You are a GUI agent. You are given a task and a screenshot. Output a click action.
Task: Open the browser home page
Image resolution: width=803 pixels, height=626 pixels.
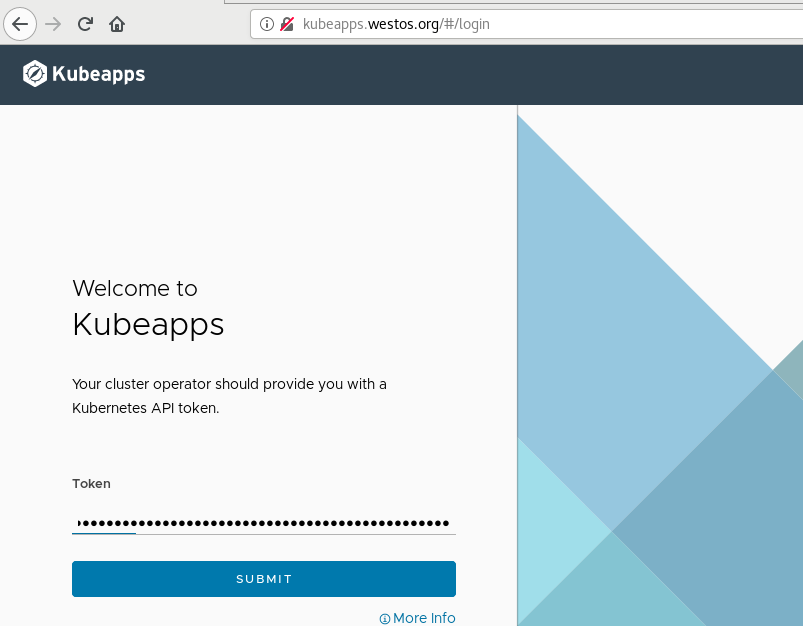click(117, 23)
